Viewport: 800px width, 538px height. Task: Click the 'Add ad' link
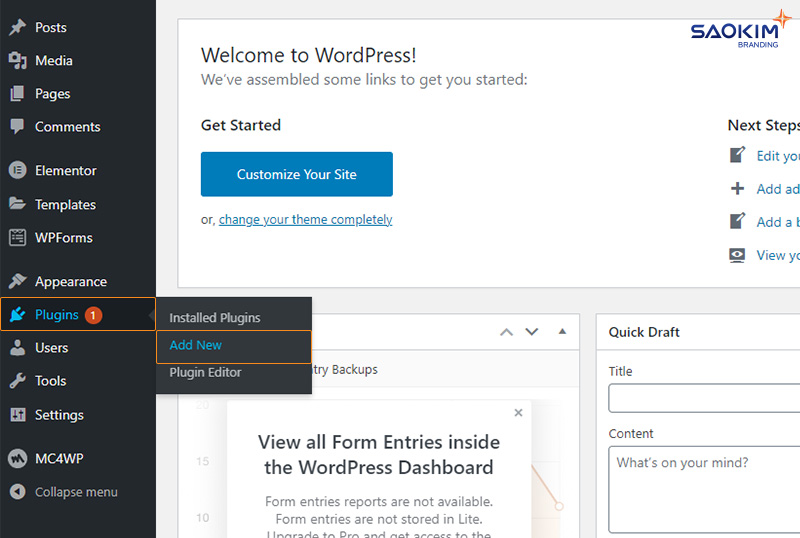[x=778, y=189]
